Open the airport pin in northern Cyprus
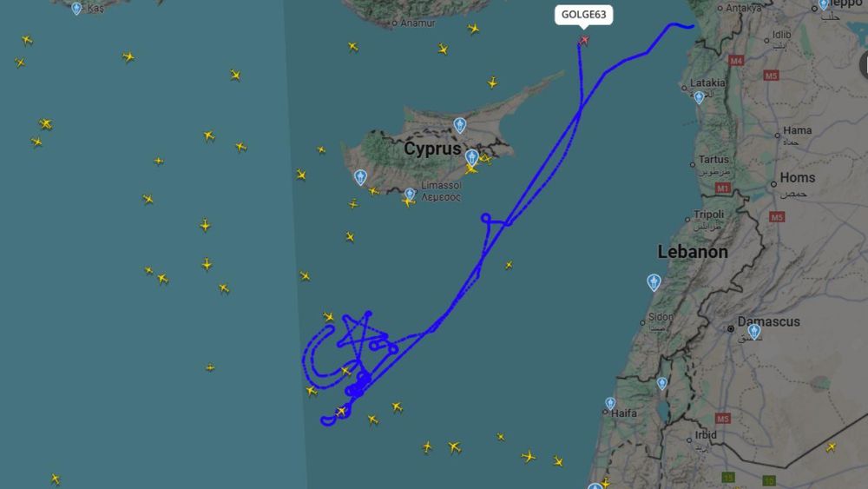The width and height of the screenshot is (868, 489). pos(459,125)
